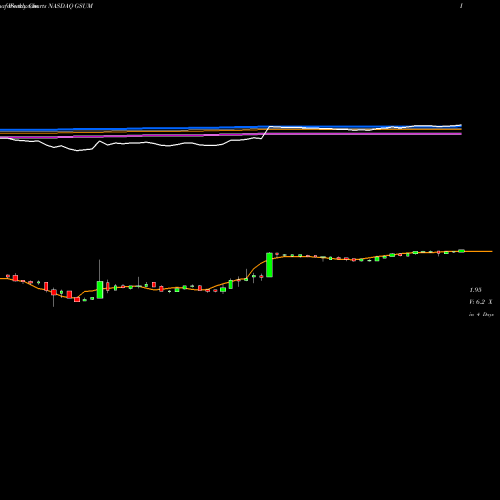500x500 pixels.
Task: Click the tallest green candlestick on the chart
Action: pos(269,265)
